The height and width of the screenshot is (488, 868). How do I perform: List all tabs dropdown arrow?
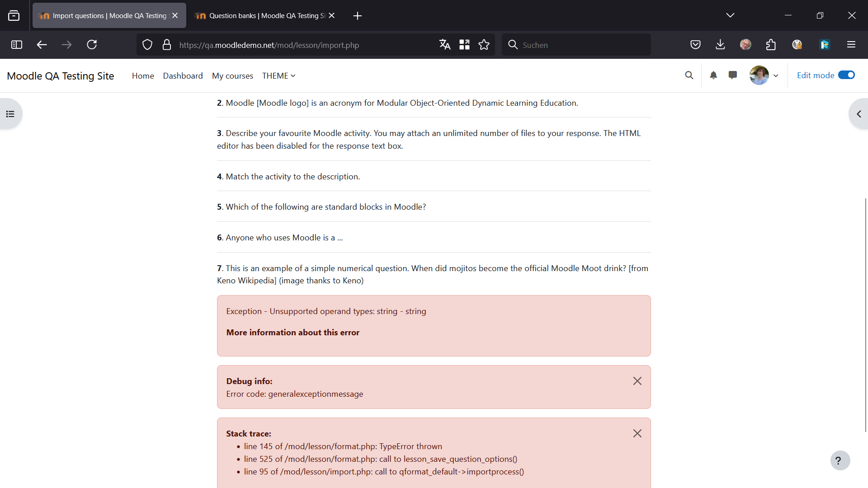730,15
